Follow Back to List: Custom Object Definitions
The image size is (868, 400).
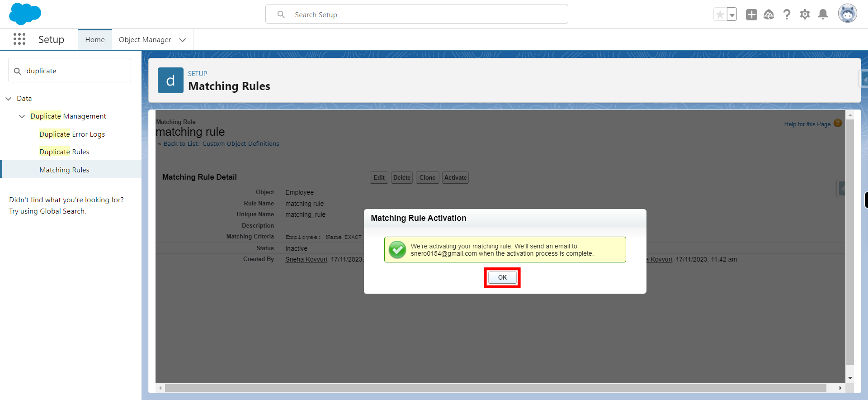(221, 143)
